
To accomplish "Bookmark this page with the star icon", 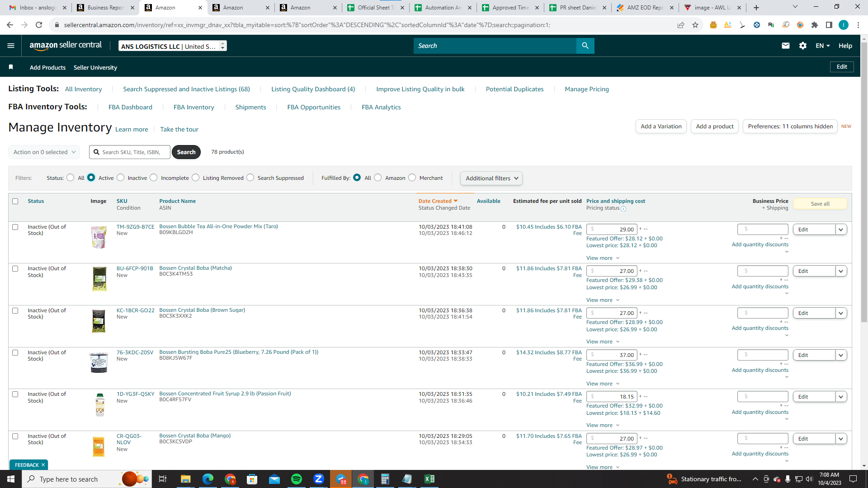I will tap(695, 25).
